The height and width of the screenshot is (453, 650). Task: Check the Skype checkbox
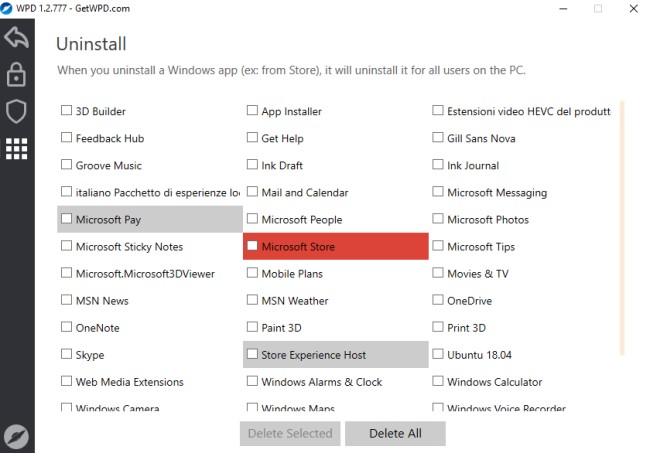tap(67, 354)
